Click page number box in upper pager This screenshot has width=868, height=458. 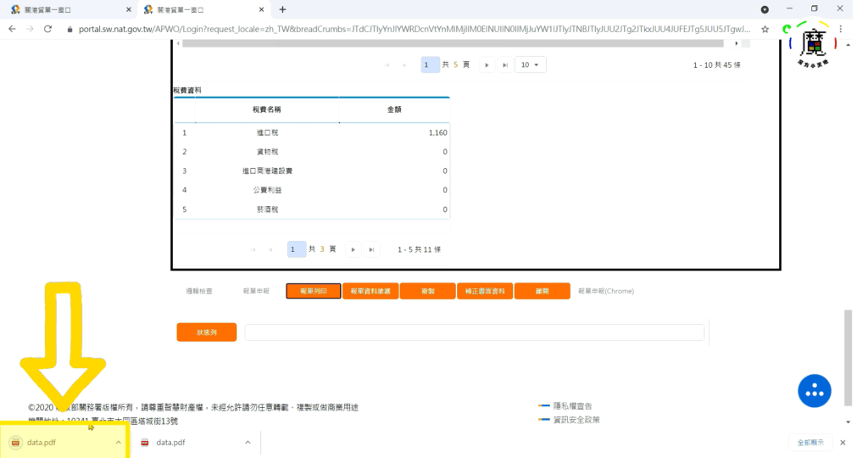click(430, 64)
